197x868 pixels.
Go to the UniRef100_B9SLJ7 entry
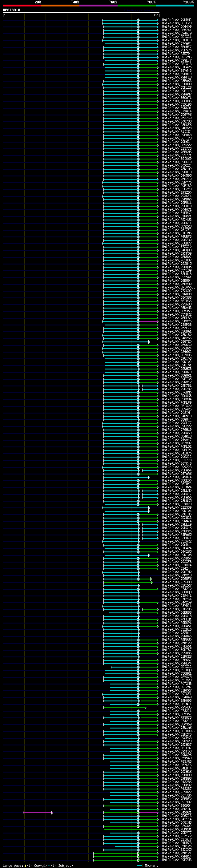(176, 61)
